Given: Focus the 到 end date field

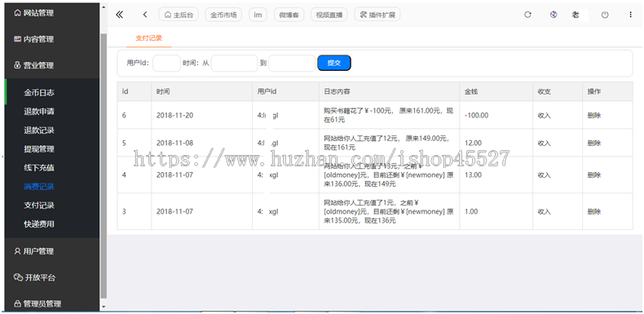Looking at the screenshot, I should [292, 64].
